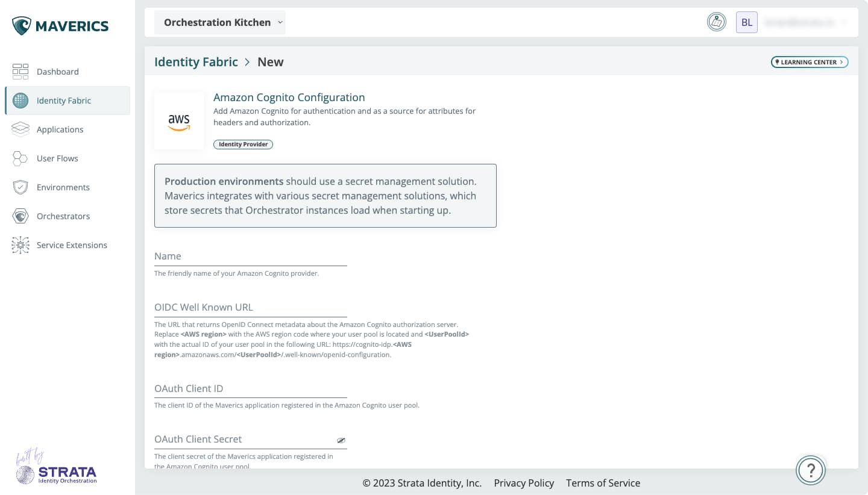Click the Identity Fabric globe icon
868x495 pixels.
click(20, 101)
